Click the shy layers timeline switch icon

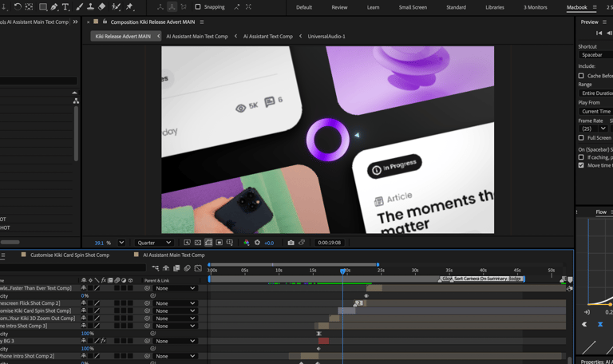166,268
